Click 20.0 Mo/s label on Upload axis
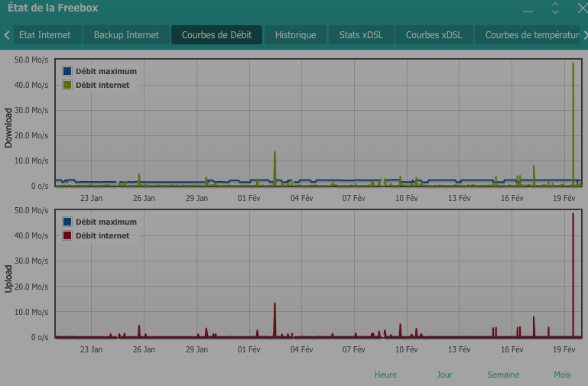 [31, 287]
